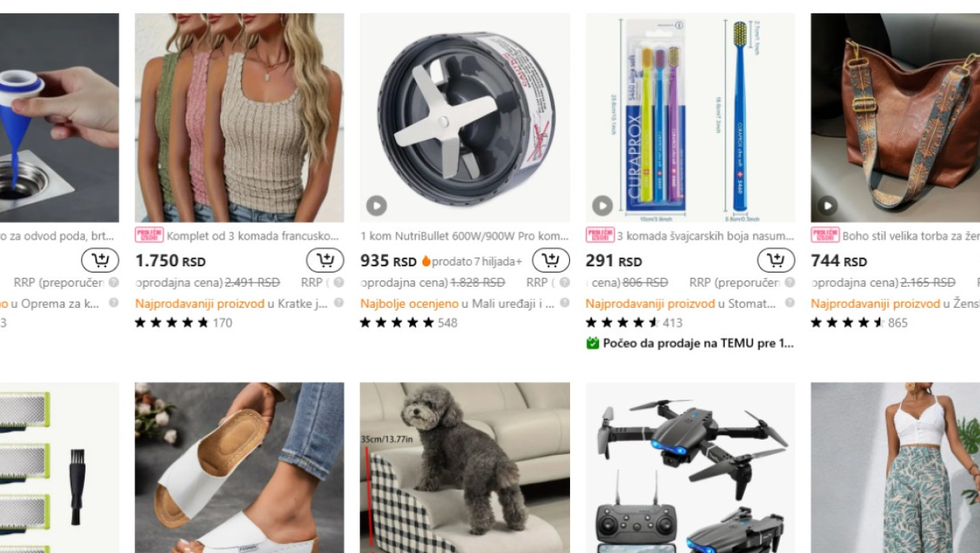The height and width of the screenshot is (553, 980).
Task: Open the white sandals product image
Action: coord(240,467)
